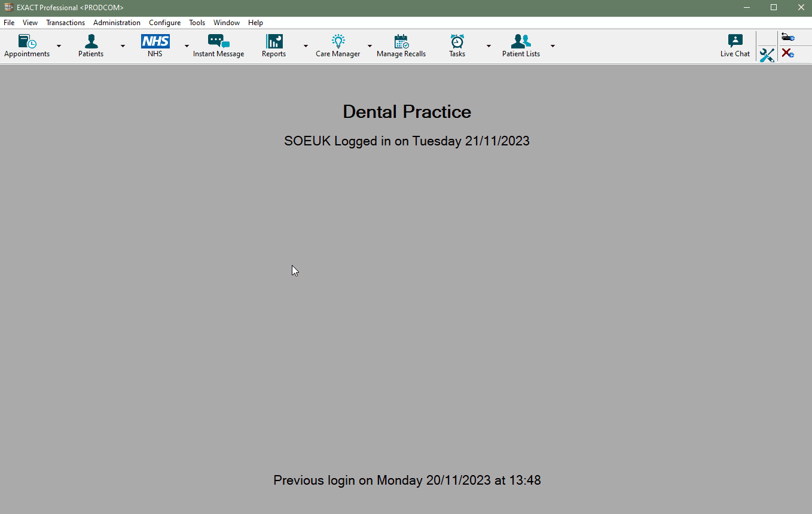Expand the Appointments dropdown arrow
The image size is (812, 514).
[x=59, y=46]
